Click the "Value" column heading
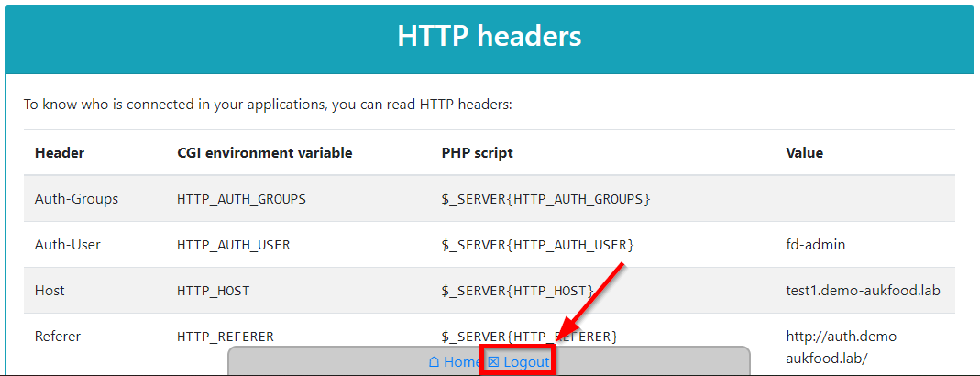This screenshot has height=376, width=980. pos(804,152)
